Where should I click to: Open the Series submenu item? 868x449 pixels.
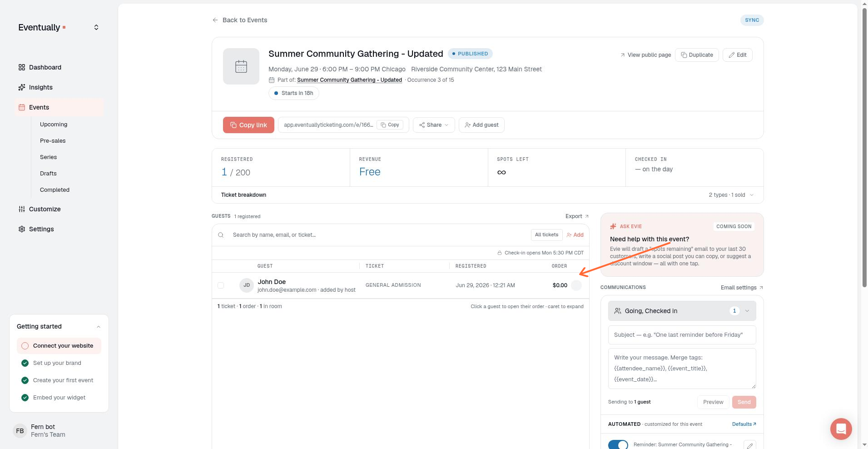click(x=48, y=157)
